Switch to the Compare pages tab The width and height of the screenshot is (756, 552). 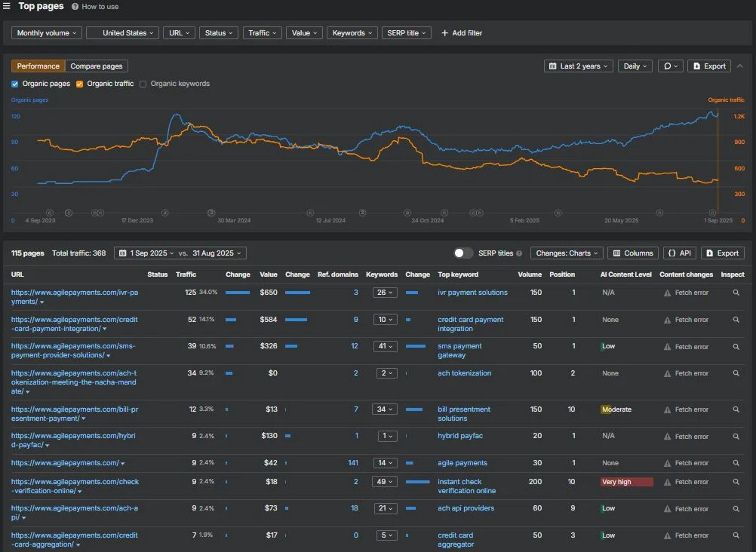pos(97,66)
